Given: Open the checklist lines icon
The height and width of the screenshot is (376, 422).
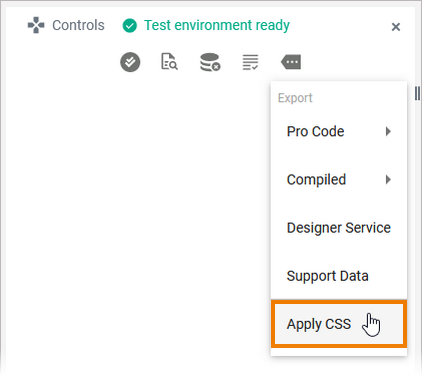Looking at the screenshot, I should click(x=250, y=62).
